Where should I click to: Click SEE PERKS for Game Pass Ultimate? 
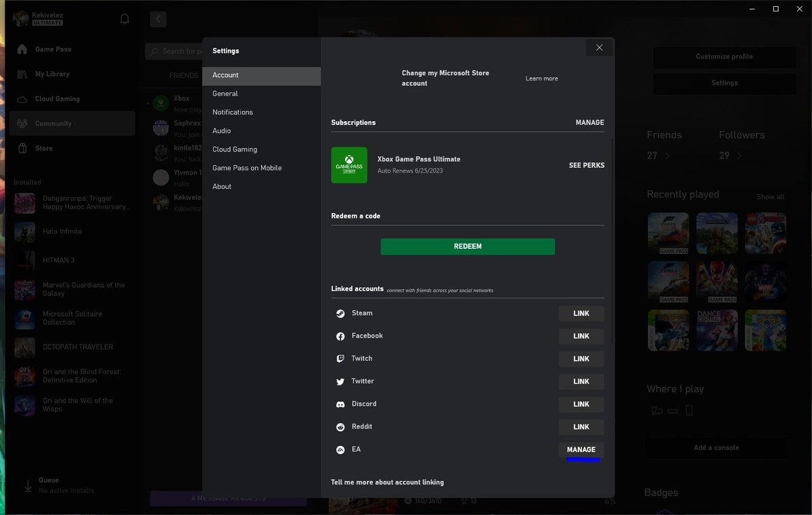(587, 165)
